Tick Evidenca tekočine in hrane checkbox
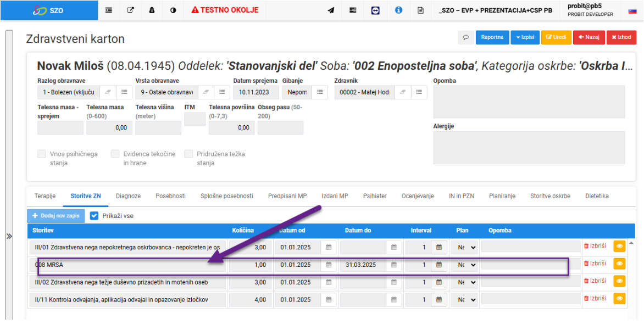Viewport: 644px width, 324px height. 115,154
